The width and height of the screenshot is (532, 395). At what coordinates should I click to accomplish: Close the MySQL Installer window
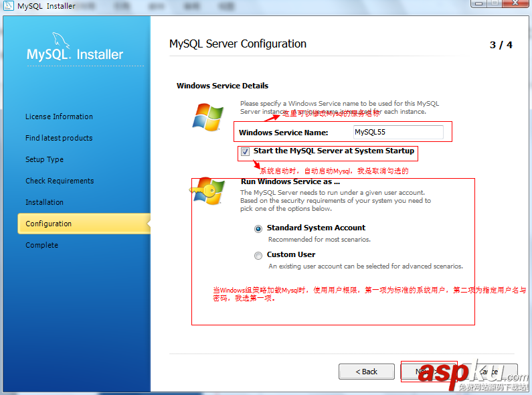point(515,3)
